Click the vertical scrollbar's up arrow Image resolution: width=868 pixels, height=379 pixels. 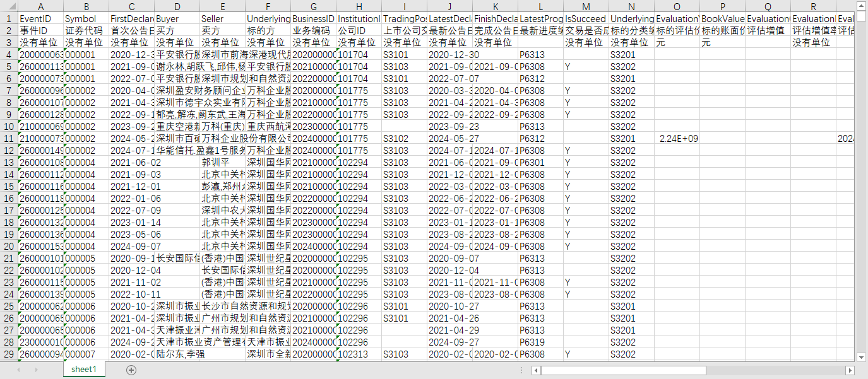(x=862, y=6)
